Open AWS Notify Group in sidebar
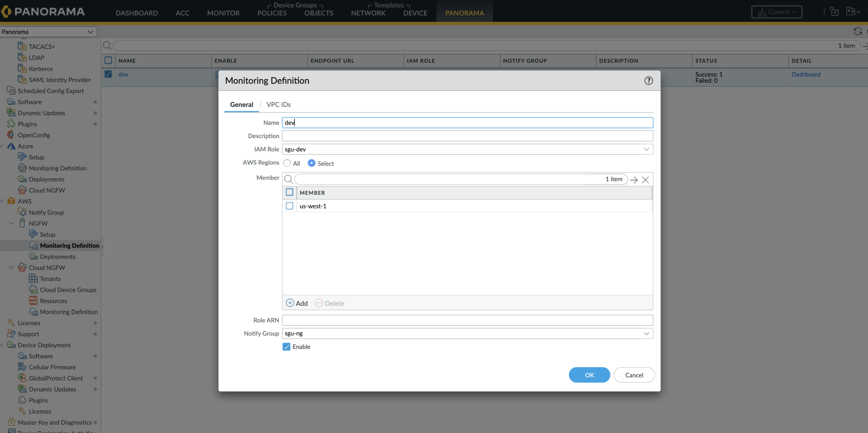 click(x=46, y=212)
